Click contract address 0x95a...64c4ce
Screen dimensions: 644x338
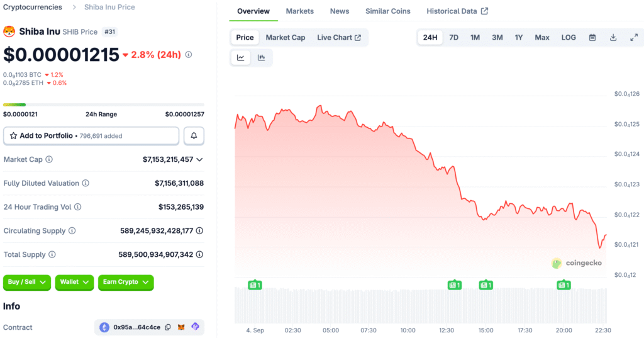pos(136,327)
